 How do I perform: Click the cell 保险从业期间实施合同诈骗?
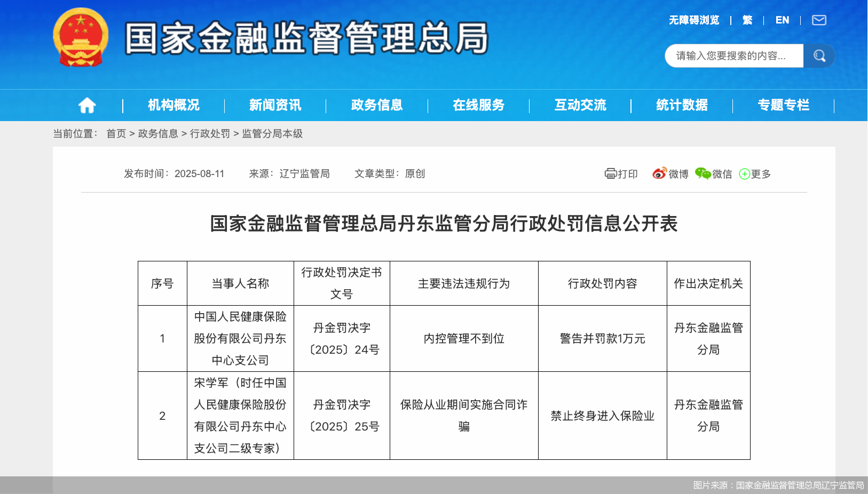464,416
